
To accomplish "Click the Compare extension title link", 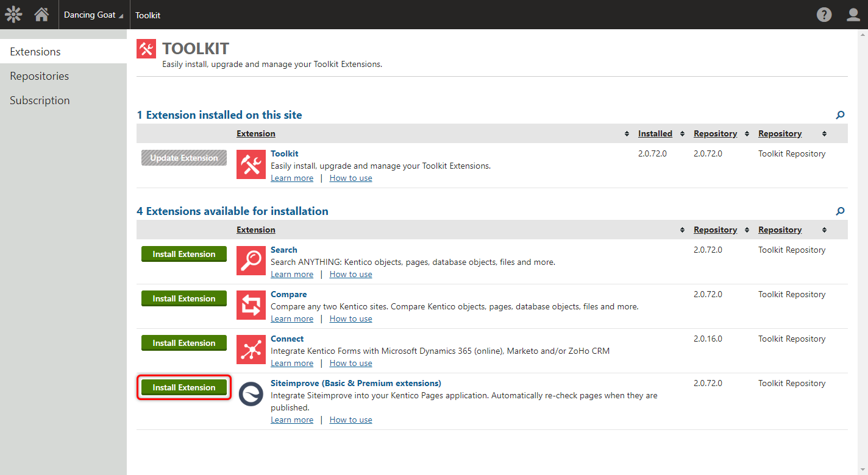I will pos(289,294).
